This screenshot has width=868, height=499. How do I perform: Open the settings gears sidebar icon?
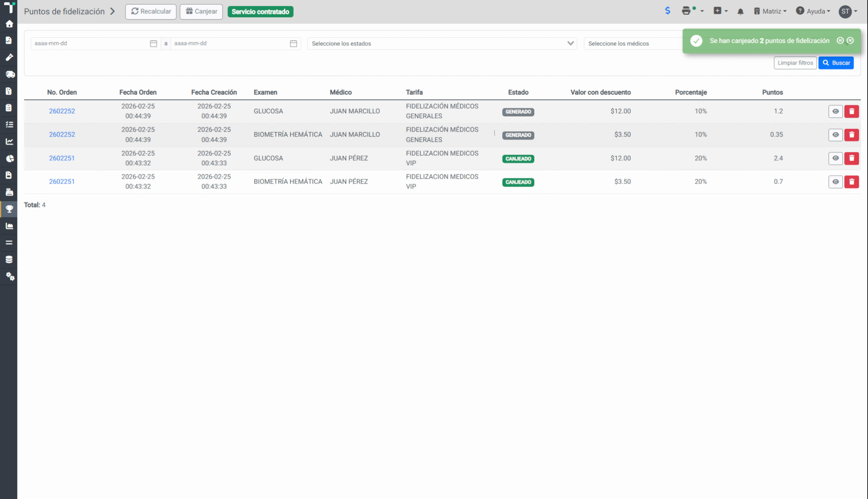[x=10, y=276]
